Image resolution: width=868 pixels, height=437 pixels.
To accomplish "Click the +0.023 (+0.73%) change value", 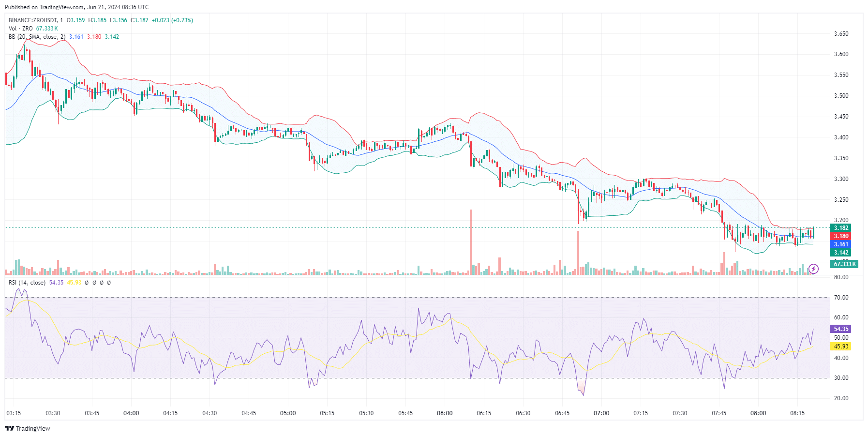I will point(172,20).
